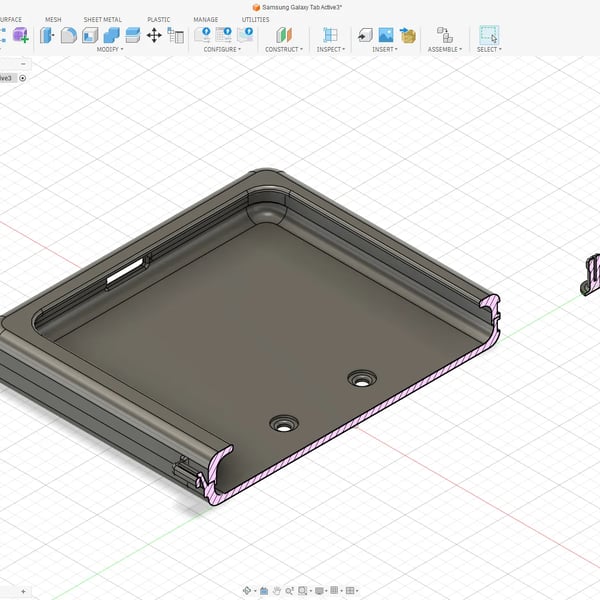Screen dimensions: 600x600
Task: Toggle the component activate radio button
Action: (23, 78)
